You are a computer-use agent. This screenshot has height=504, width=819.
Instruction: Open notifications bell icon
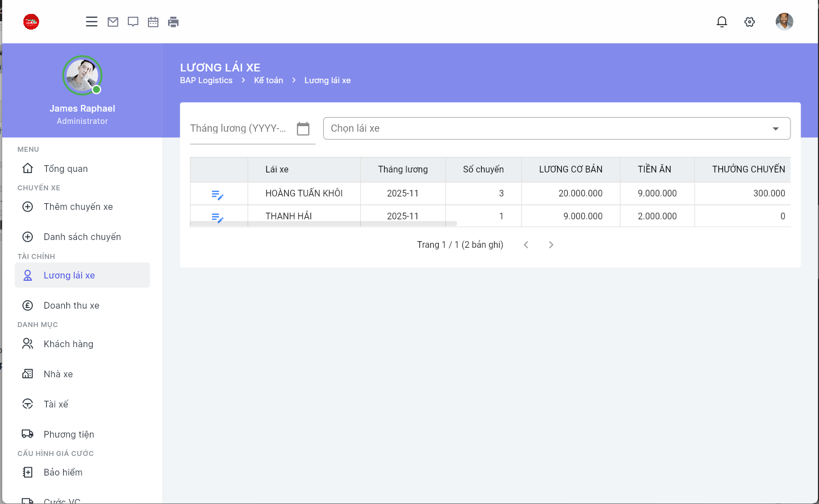(x=722, y=22)
